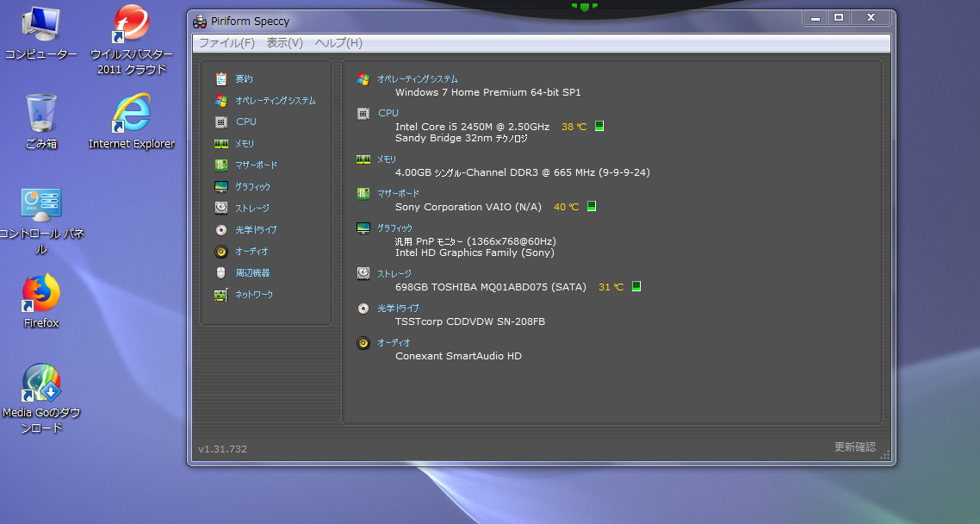Image resolution: width=980 pixels, height=524 pixels.
Task: Select the Firefox desktop shortcut
Action: (x=41, y=301)
